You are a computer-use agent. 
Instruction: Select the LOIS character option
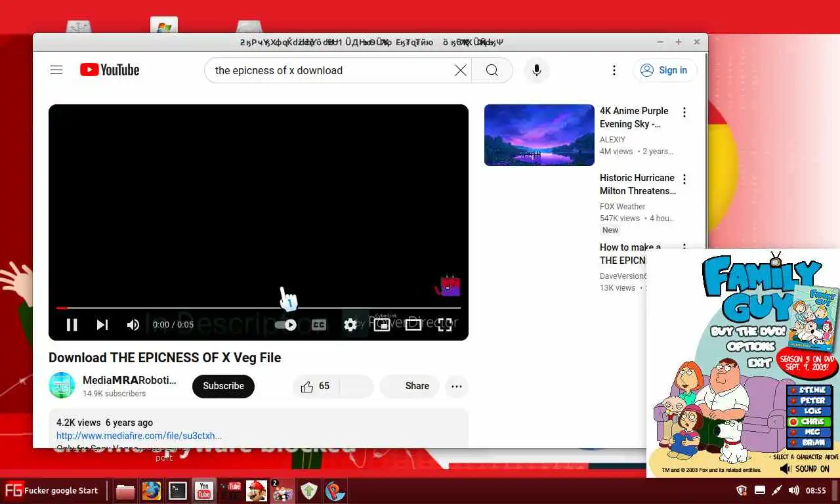[808, 411]
